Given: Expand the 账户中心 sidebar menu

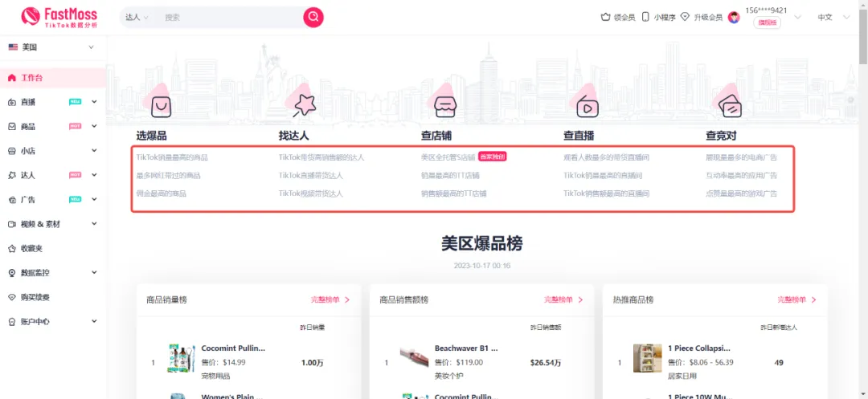Looking at the screenshot, I should point(52,322).
